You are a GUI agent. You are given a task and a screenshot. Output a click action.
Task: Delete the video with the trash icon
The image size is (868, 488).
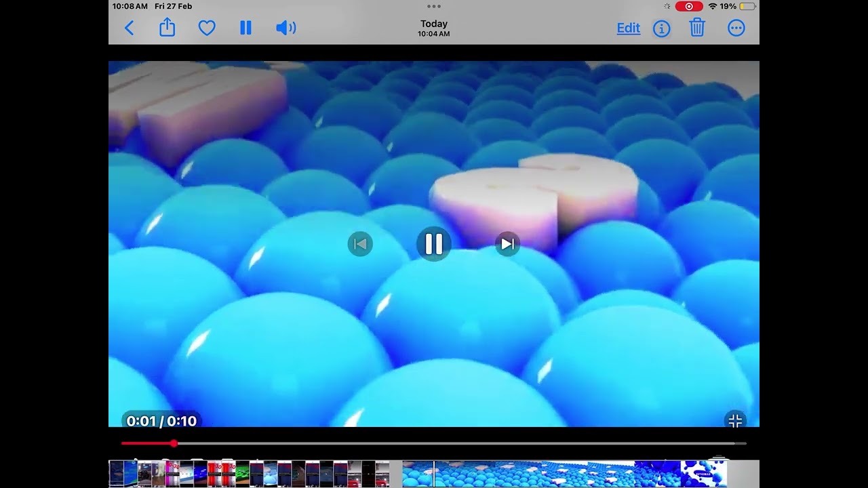(697, 27)
